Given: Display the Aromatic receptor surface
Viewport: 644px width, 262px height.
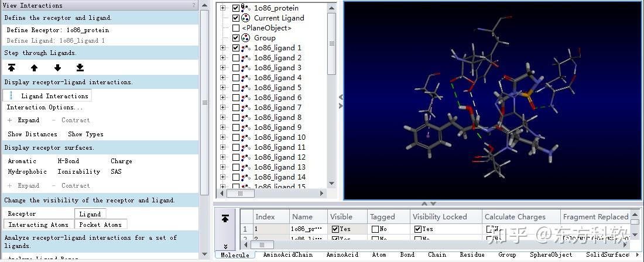Looking at the screenshot, I should coord(22,161).
